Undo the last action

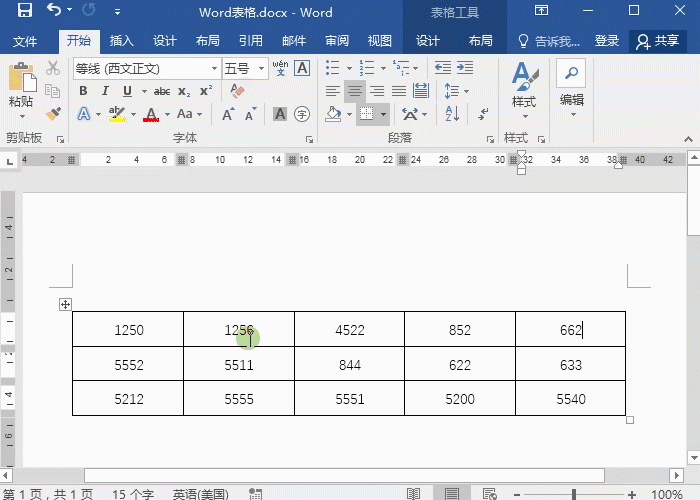54,10
